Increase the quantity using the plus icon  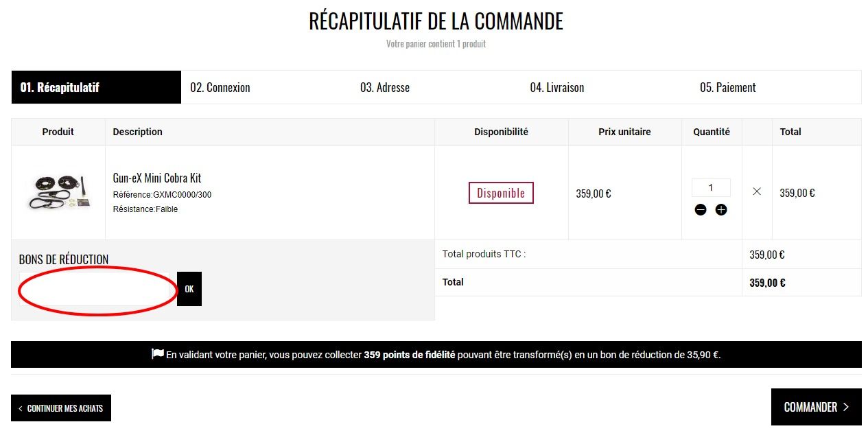click(x=721, y=209)
